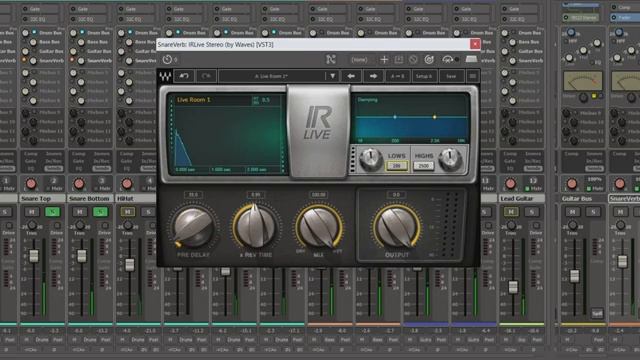Click the Pre Delay value field
Viewport: 640px width, 360px height.
[193, 195]
